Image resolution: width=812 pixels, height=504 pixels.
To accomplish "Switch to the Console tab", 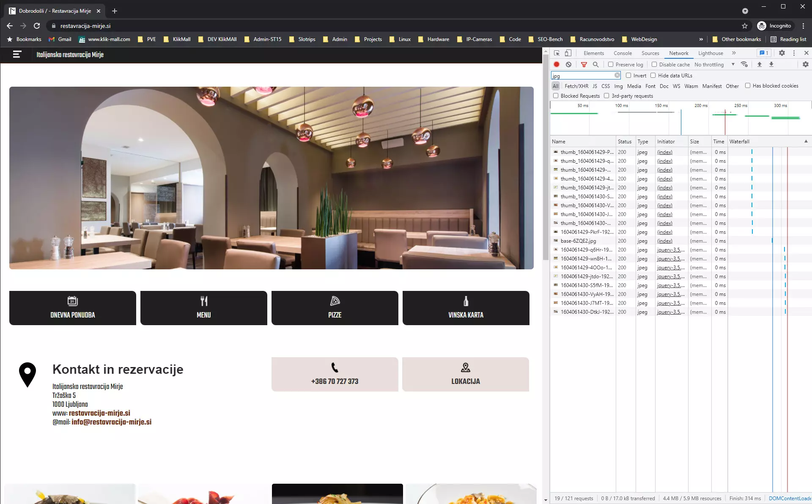I will [623, 53].
